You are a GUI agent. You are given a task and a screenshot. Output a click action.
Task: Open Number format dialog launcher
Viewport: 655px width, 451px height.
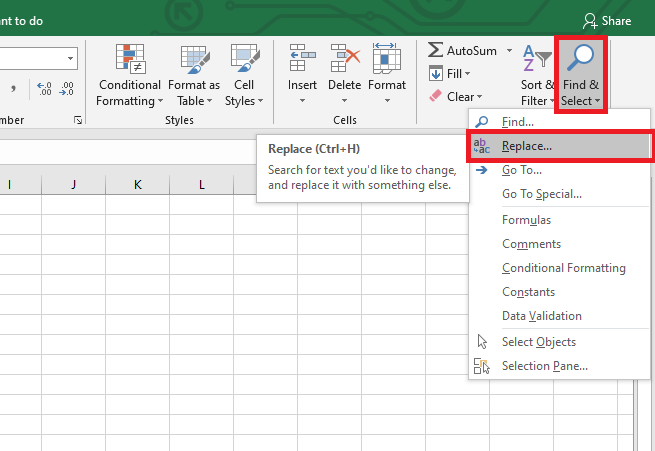pos(77,121)
